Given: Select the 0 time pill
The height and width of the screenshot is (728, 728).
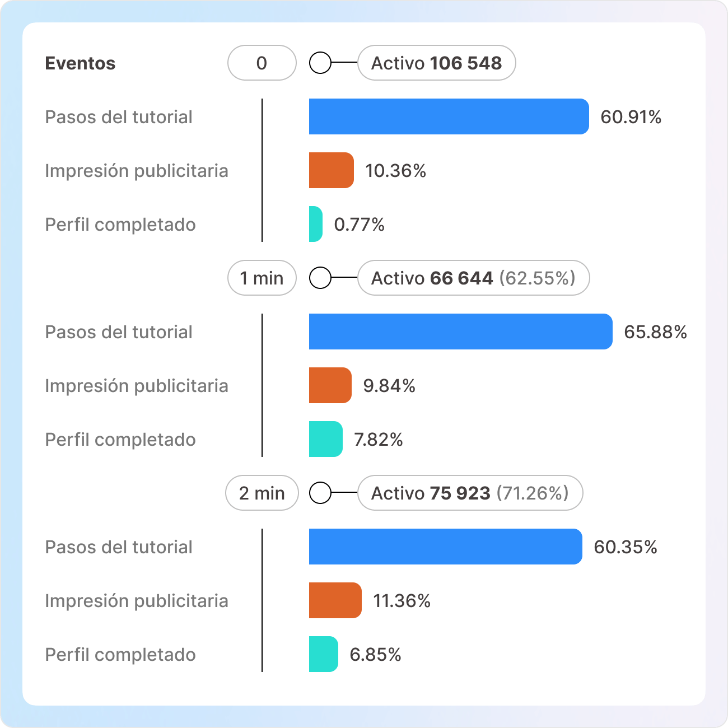Looking at the screenshot, I should pyautogui.click(x=262, y=63).
